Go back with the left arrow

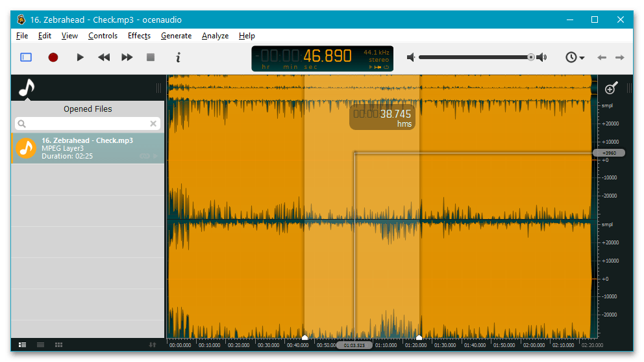point(602,58)
